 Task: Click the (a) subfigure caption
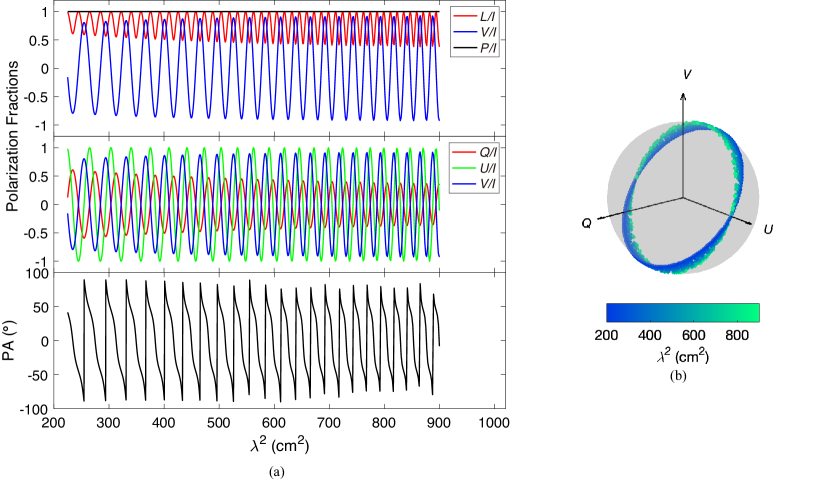coord(277,471)
